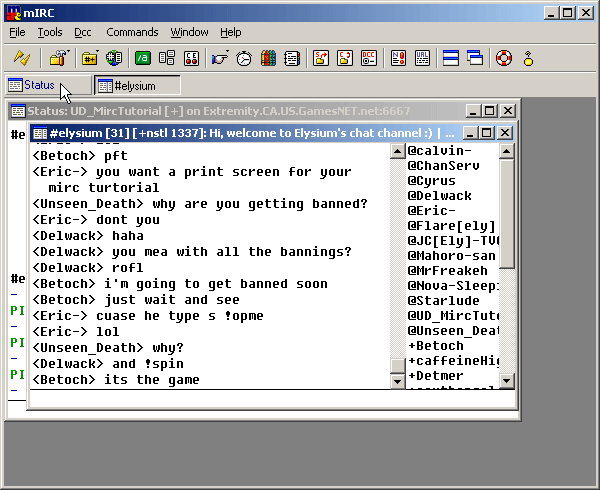The width and height of the screenshot is (600, 490).
Task: Select @ChanServ in the nick list
Action: [443, 166]
